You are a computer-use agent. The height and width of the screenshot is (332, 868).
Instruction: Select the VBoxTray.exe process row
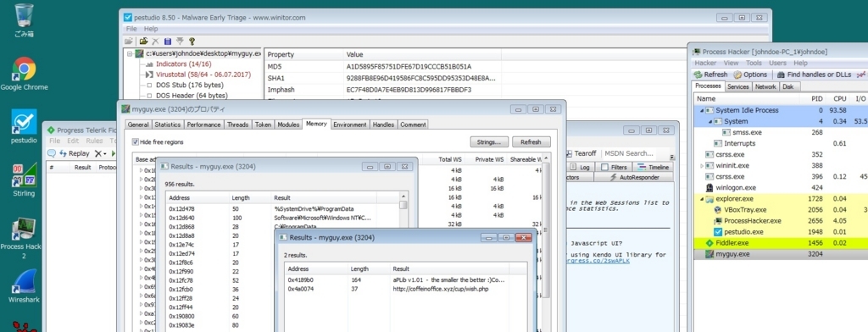(x=780, y=210)
